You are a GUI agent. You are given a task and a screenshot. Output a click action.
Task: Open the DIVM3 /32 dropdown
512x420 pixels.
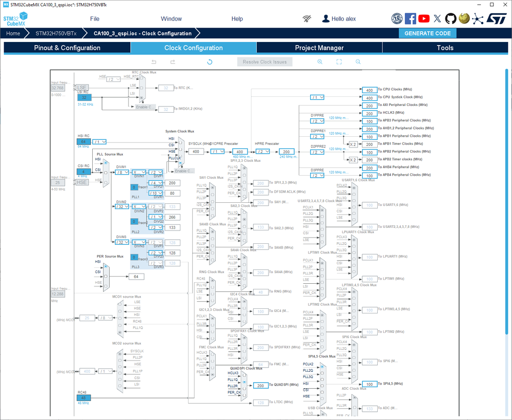point(122,242)
